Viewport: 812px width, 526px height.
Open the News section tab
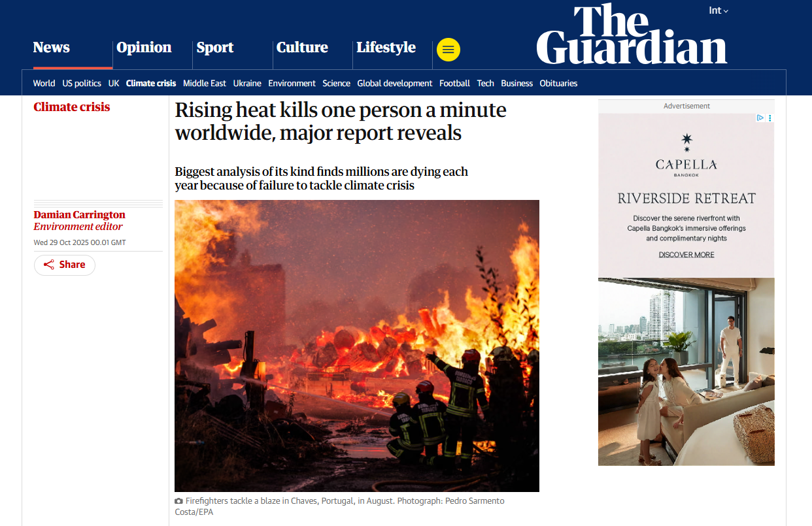[52, 47]
